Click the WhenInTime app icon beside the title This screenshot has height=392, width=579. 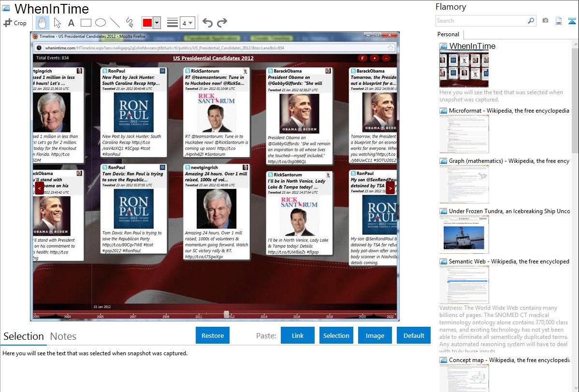6,9
